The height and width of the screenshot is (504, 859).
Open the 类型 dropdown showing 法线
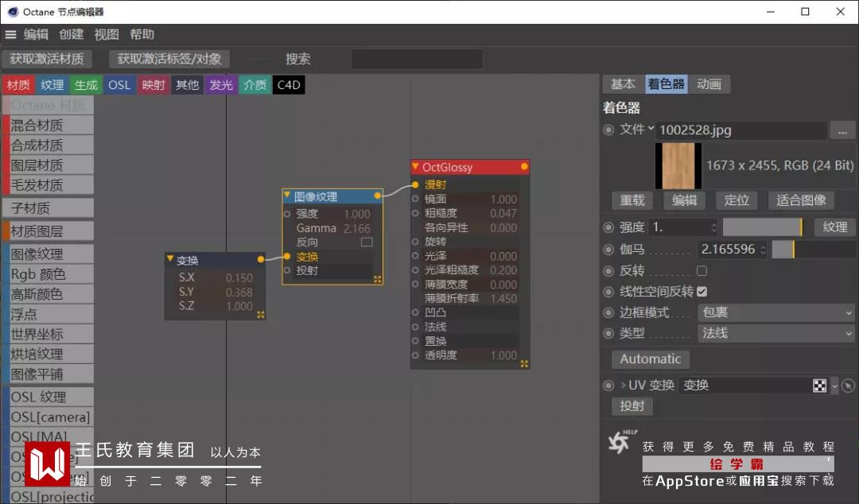pos(775,333)
